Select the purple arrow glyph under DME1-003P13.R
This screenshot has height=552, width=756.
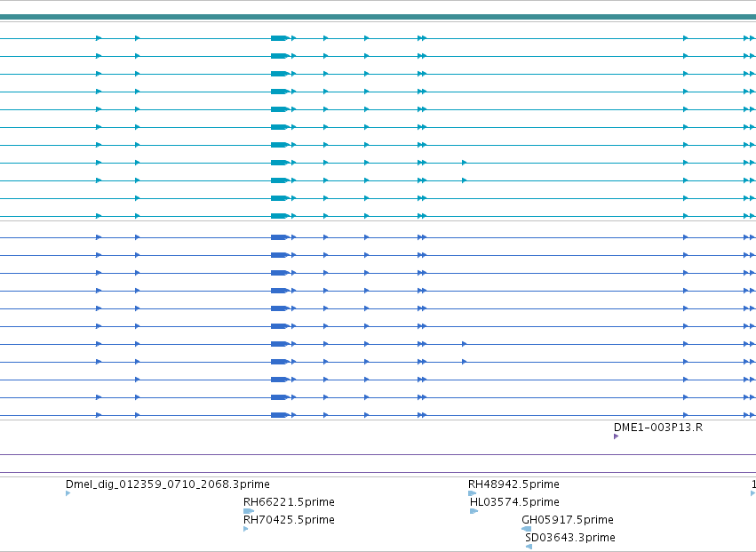[617, 436]
